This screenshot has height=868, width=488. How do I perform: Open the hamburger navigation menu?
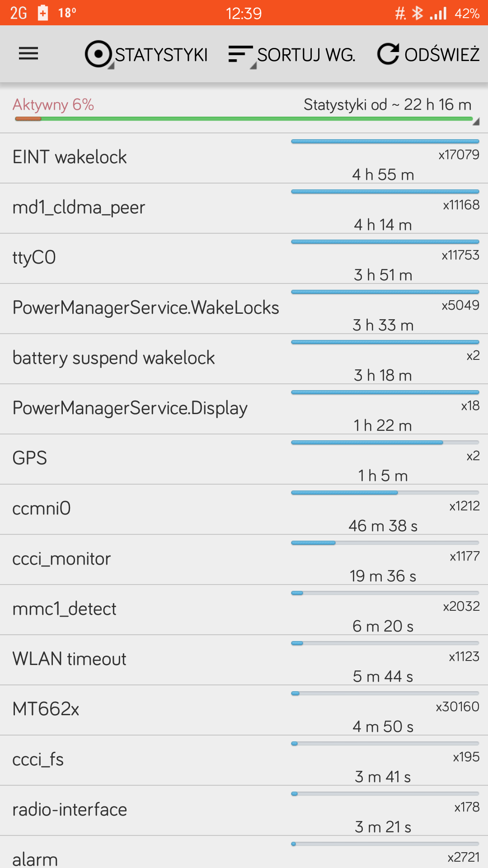[x=28, y=54]
